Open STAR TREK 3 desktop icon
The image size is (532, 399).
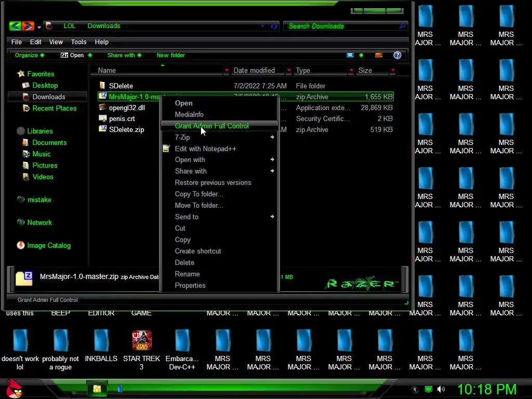coord(141,351)
